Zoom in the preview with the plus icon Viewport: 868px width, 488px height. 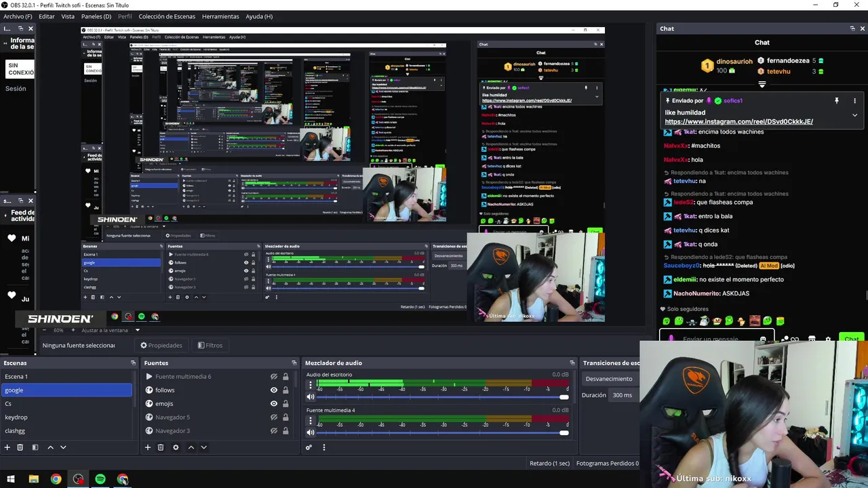pyautogui.click(x=75, y=330)
